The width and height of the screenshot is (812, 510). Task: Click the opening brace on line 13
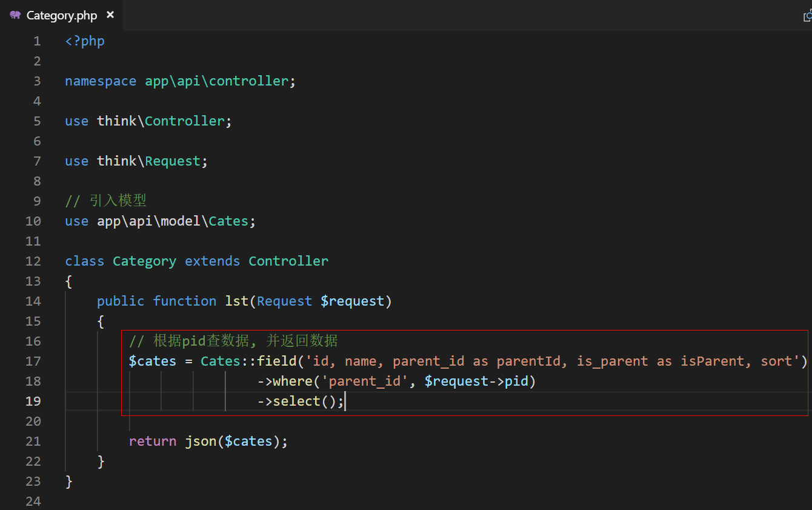(x=68, y=281)
